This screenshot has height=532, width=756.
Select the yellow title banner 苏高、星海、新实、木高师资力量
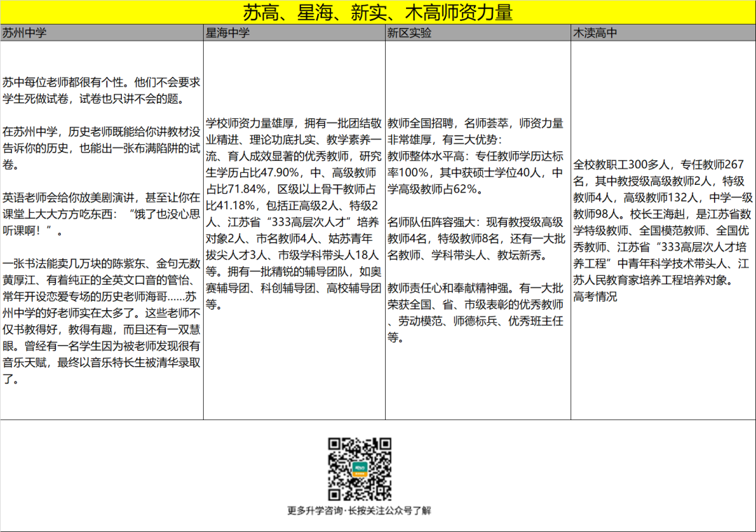(378, 12)
